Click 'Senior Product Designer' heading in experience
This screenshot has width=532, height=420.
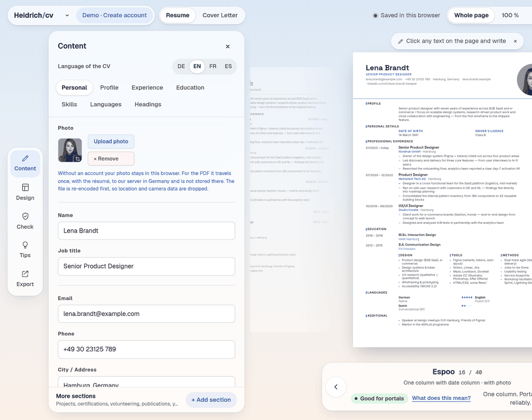[x=419, y=147]
